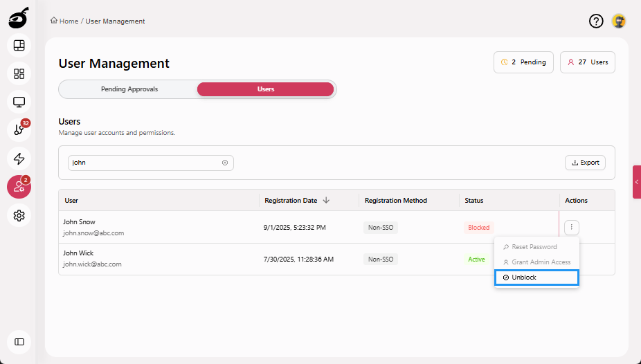Open the settings gear icon in the sidebar
Image resolution: width=641 pixels, height=364 pixels.
tap(19, 215)
